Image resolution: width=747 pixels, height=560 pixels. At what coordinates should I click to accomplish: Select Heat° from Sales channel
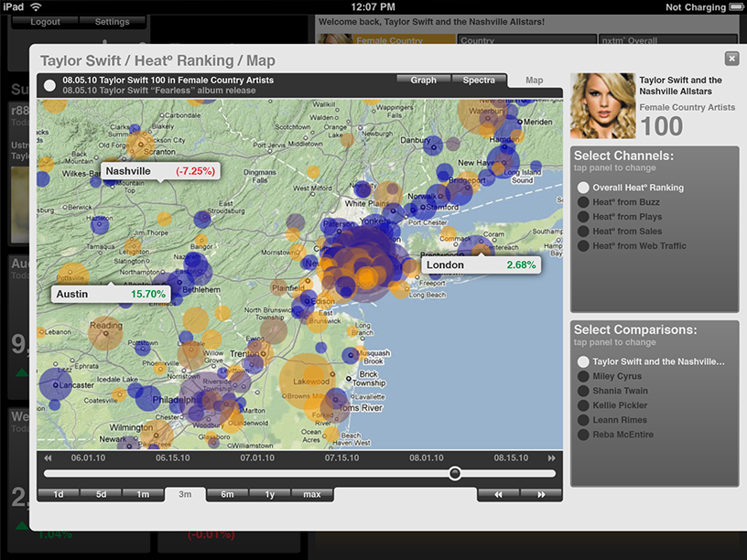coord(620,232)
